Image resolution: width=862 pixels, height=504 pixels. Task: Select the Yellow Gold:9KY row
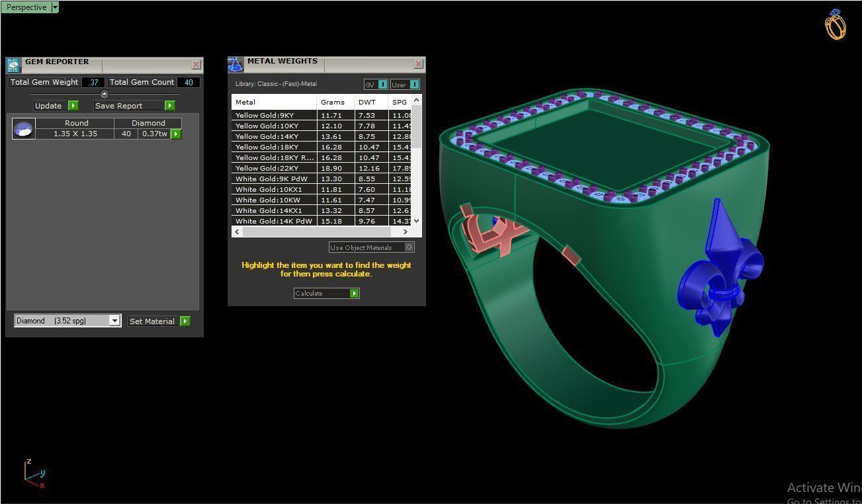coord(322,115)
